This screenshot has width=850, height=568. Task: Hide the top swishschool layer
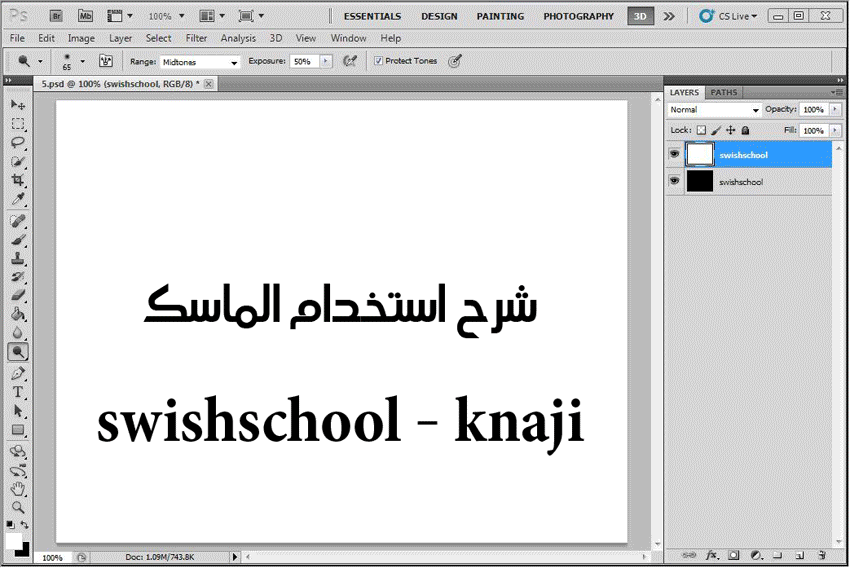coord(674,155)
